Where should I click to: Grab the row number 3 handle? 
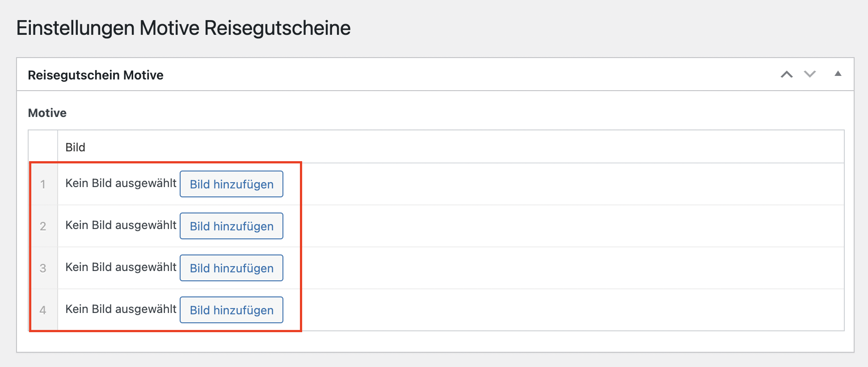[43, 268]
